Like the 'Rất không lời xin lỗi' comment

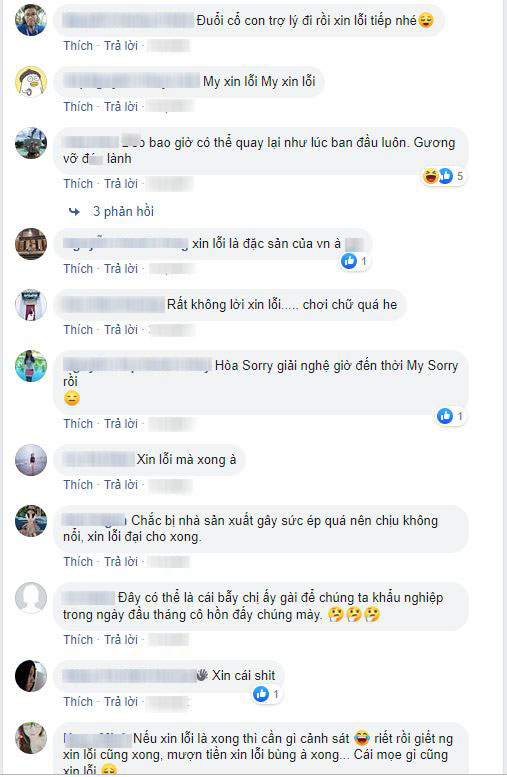tap(78, 330)
